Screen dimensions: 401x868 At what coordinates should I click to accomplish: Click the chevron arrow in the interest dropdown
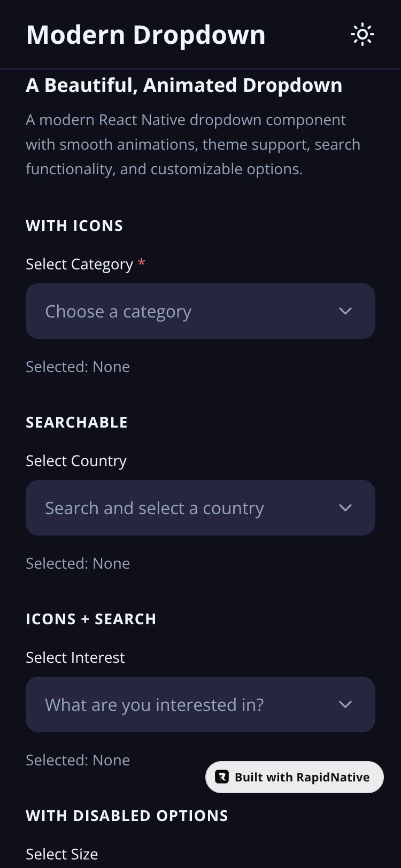[x=345, y=704]
